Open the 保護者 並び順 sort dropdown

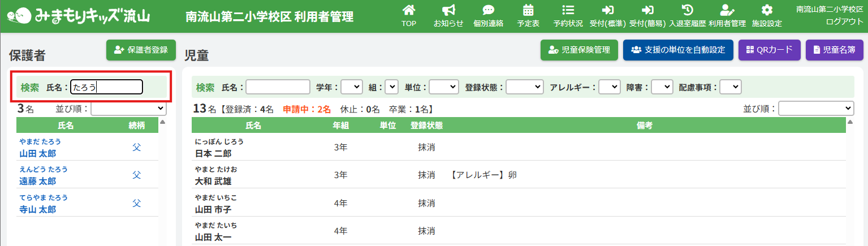pyautogui.click(x=128, y=109)
